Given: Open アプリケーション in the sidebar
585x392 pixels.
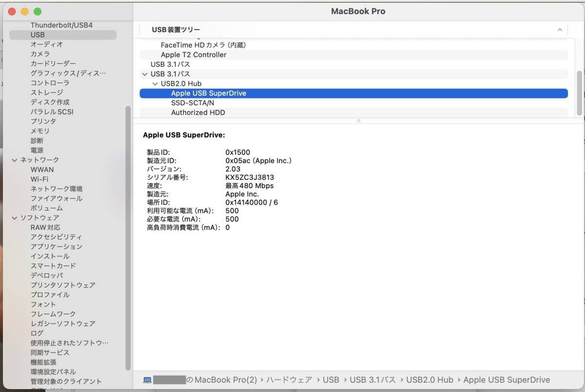Looking at the screenshot, I should (x=57, y=247).
